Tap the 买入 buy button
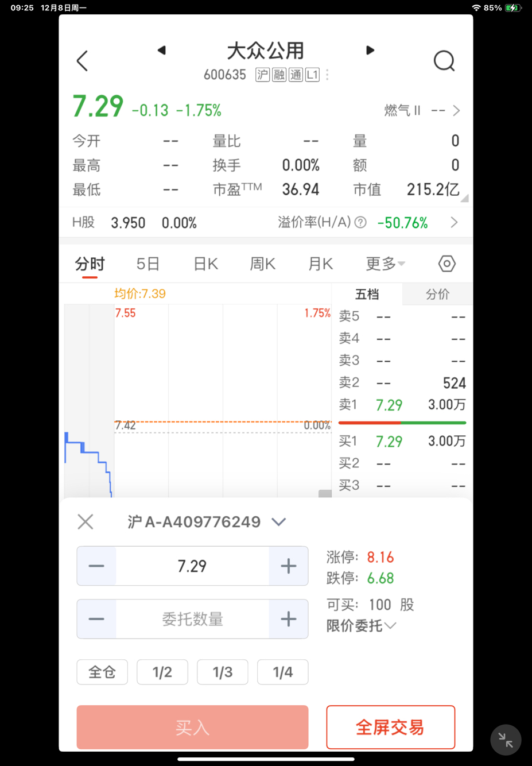Viewport: 532px width, 766px height. 192,728
